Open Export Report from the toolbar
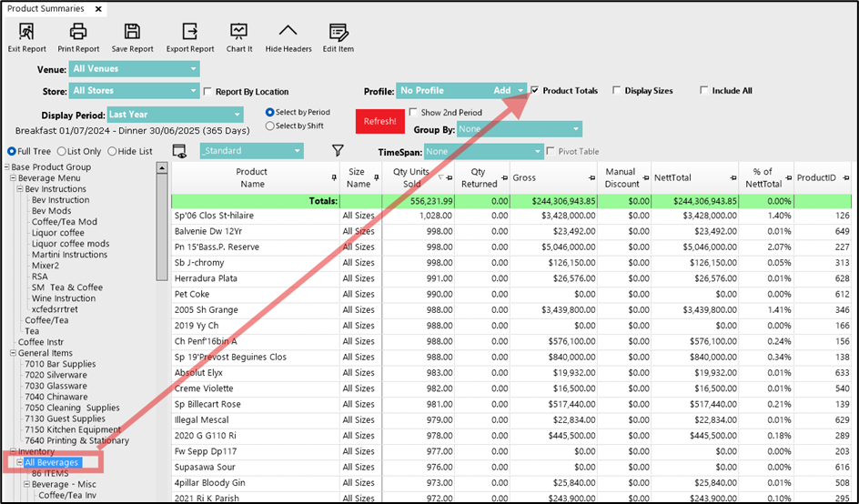 [x=189, y=33]
